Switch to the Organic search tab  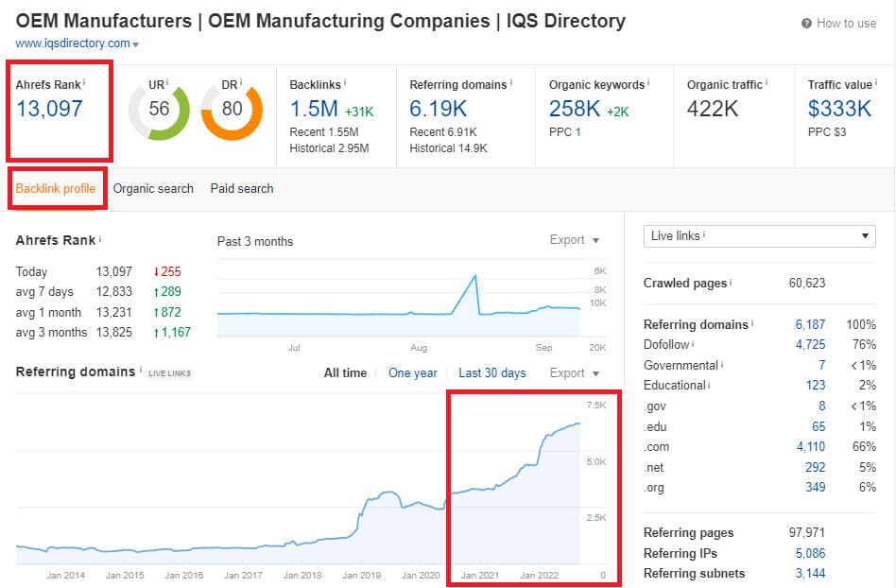tap(153, 189)
